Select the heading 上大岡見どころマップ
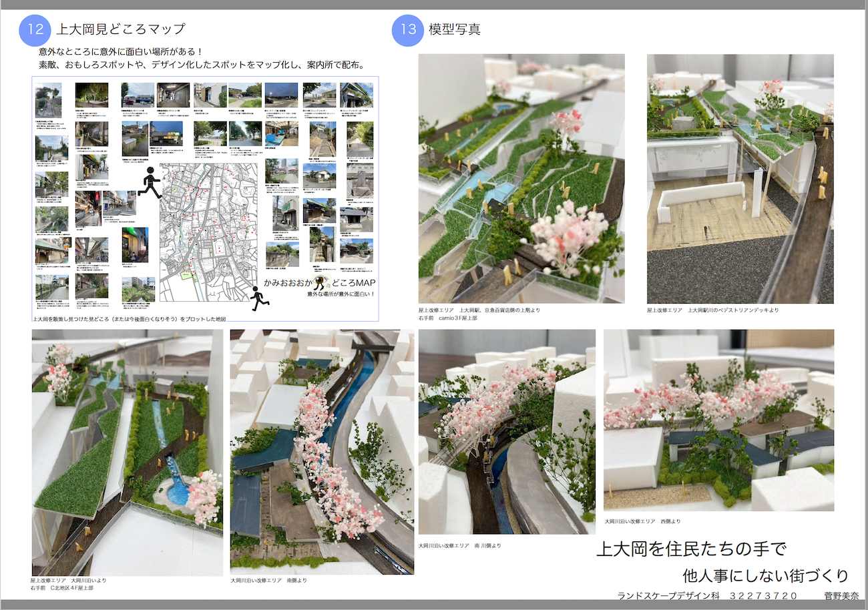Viewport: 868px width, 610px height. point(120,29)
